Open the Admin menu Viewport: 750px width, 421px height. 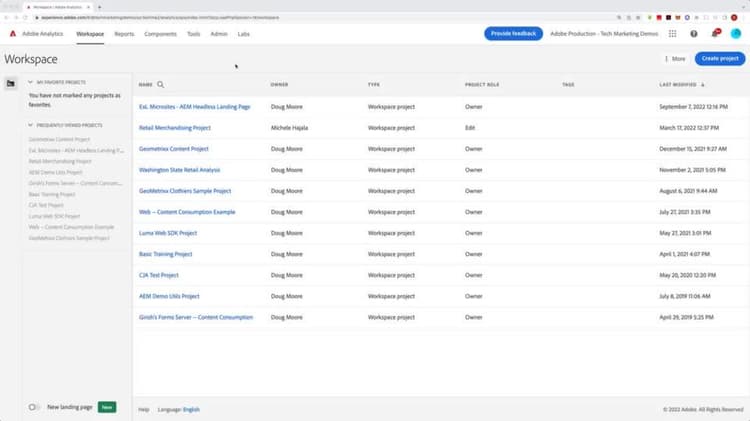point(219,34)
